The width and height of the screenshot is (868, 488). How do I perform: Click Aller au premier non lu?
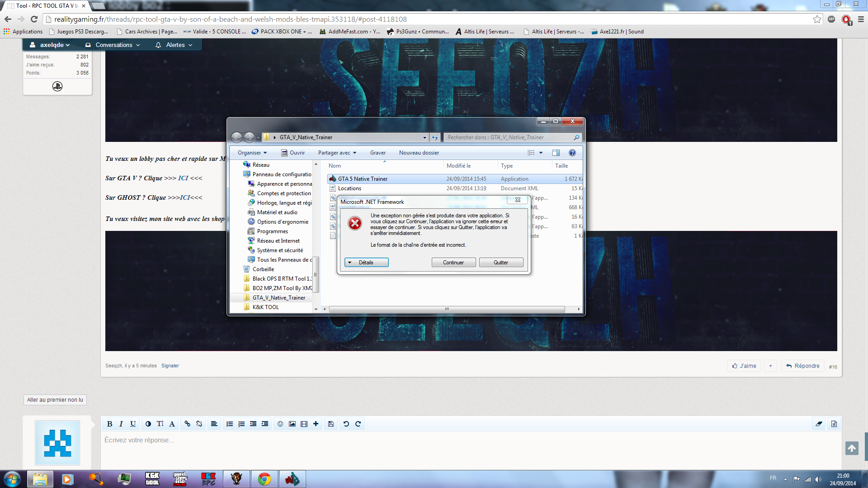[x=55, y=400]
